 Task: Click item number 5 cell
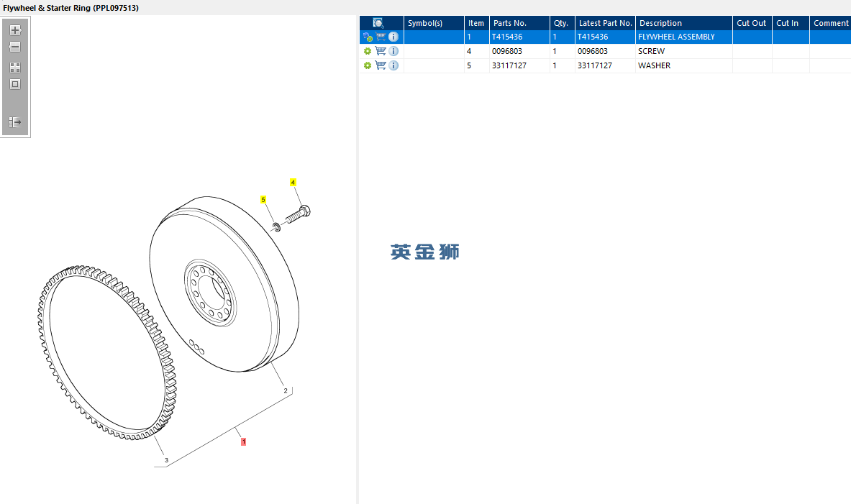(x=476, y=65)
